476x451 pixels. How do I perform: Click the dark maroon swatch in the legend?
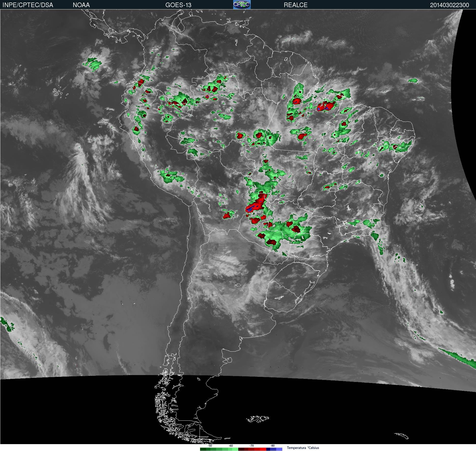241,449
